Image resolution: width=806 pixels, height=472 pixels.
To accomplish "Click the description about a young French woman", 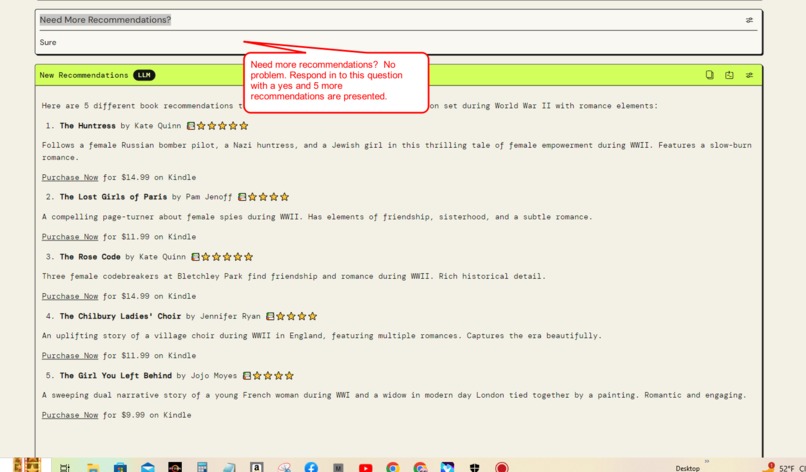I will [394, 395].
